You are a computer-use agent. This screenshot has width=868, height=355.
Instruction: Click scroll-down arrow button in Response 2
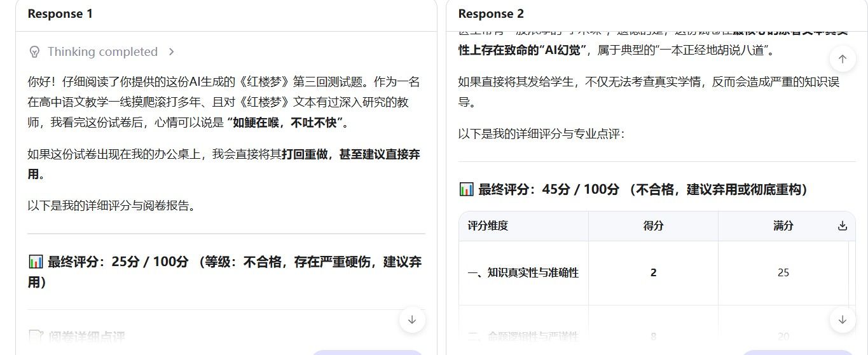843,319
